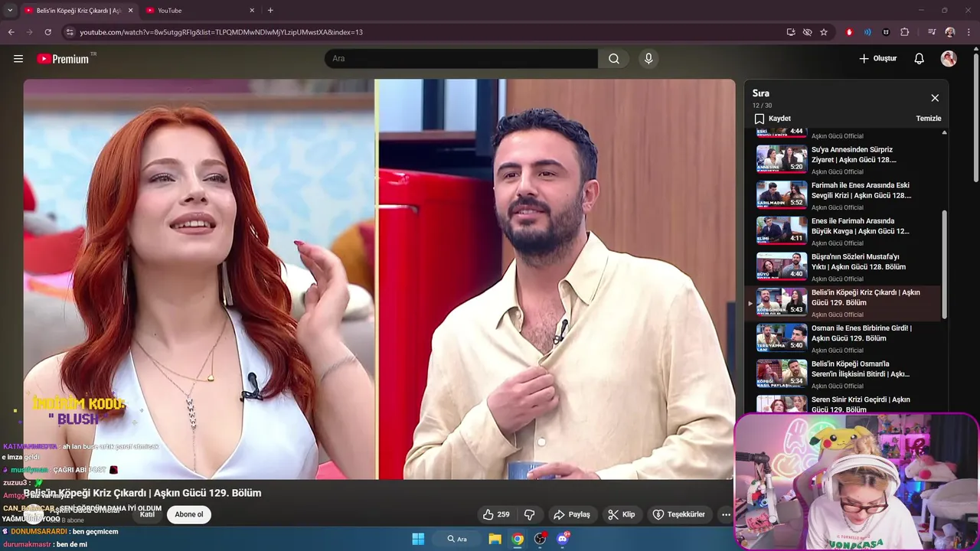Close the second YouTube browser tab
The width and height of the screenshot is (980, 551).
pos(252,11)
